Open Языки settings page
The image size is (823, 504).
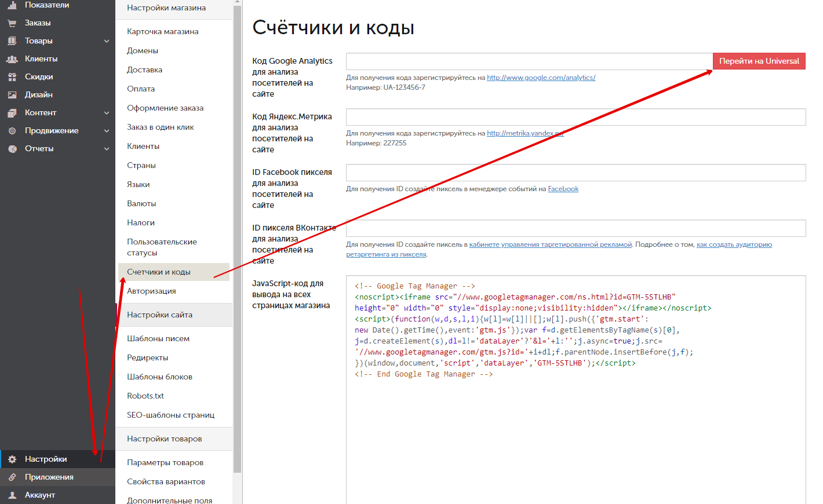point(139,185)
